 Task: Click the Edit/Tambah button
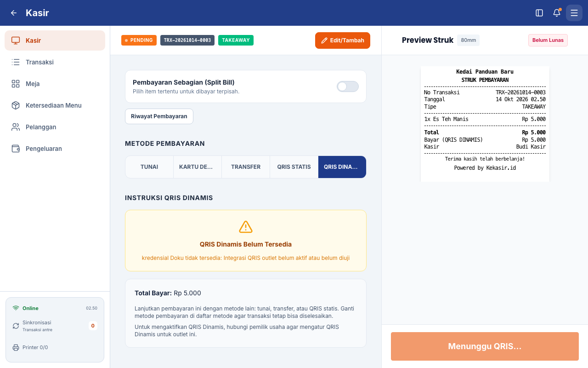click(343, 40)
